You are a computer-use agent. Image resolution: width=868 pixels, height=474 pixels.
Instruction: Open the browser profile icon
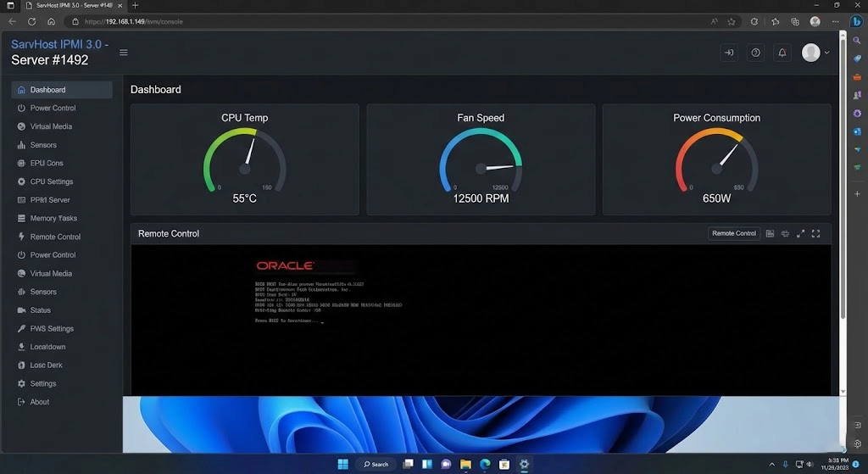815,21
